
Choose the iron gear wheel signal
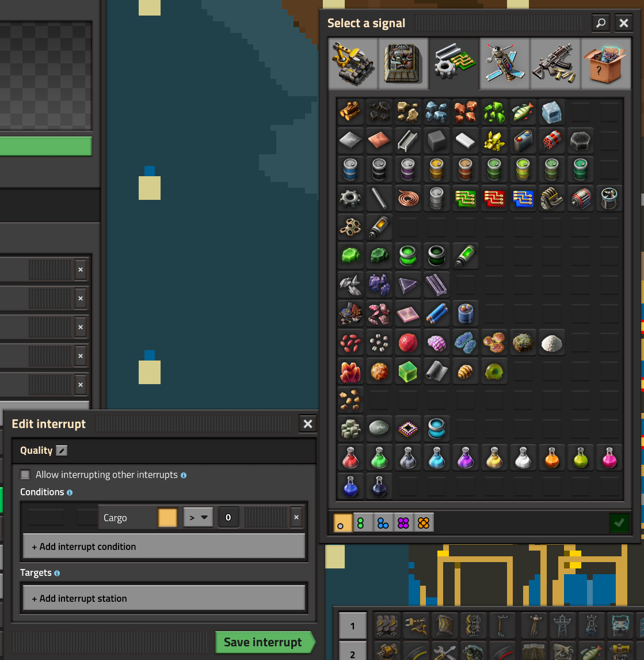350,198
